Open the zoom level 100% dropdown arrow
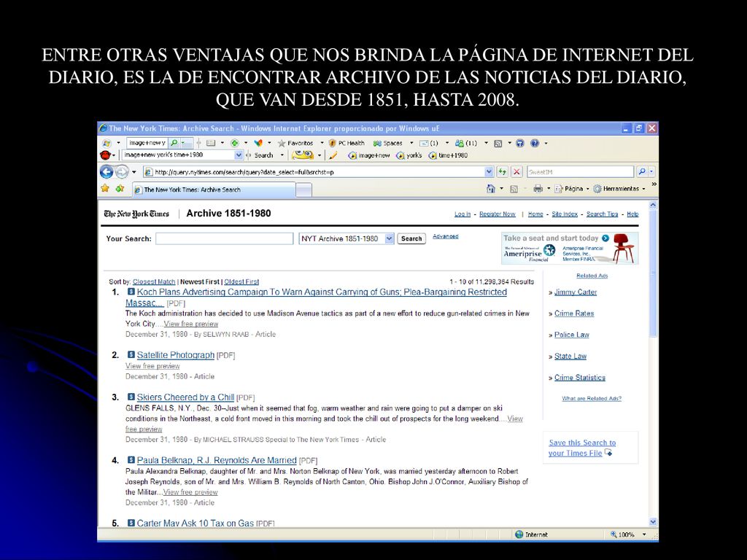Viewport: 747px width, 560px height. pyautogui.click(x=644, y=534)
